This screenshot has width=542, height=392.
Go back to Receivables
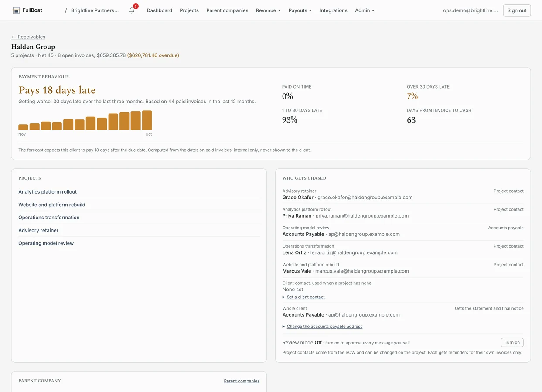28,37
